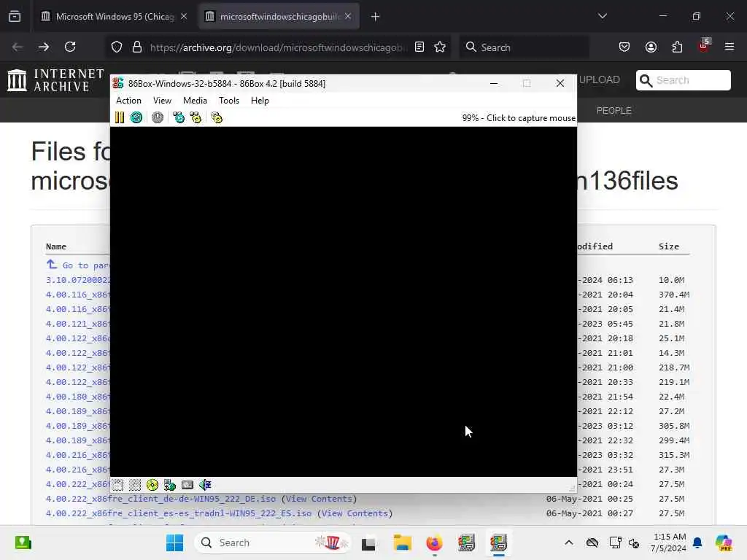The image size is (747, 560).
Task: View Contents of WIN95_222_DE.iso
Action: tap(320, 499)
